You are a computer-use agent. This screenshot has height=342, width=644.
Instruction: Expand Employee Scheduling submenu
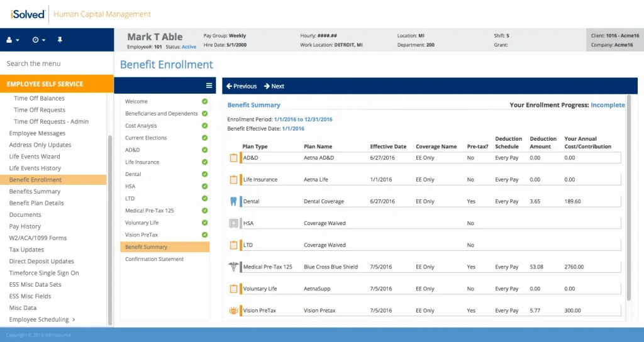[74, 319]
